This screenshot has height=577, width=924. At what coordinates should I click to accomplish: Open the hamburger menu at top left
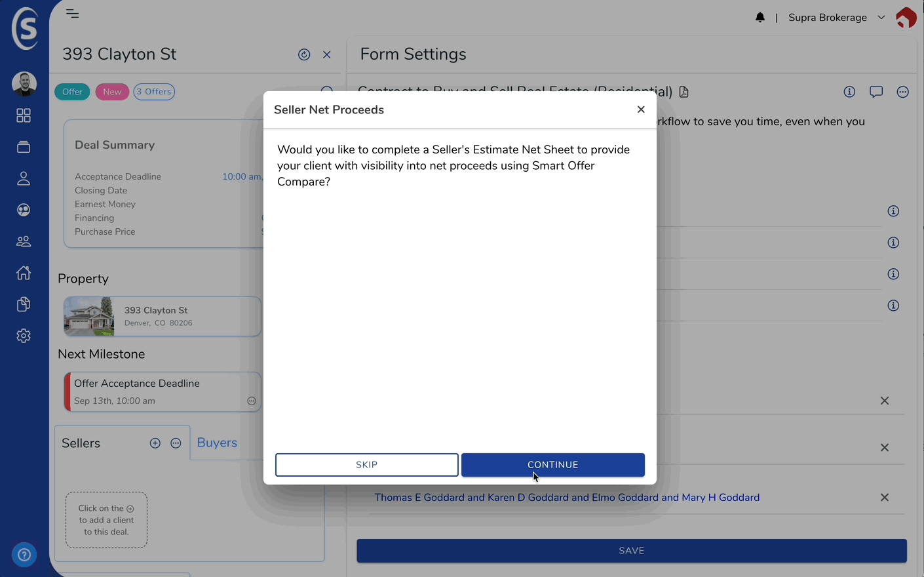(73, 14)
